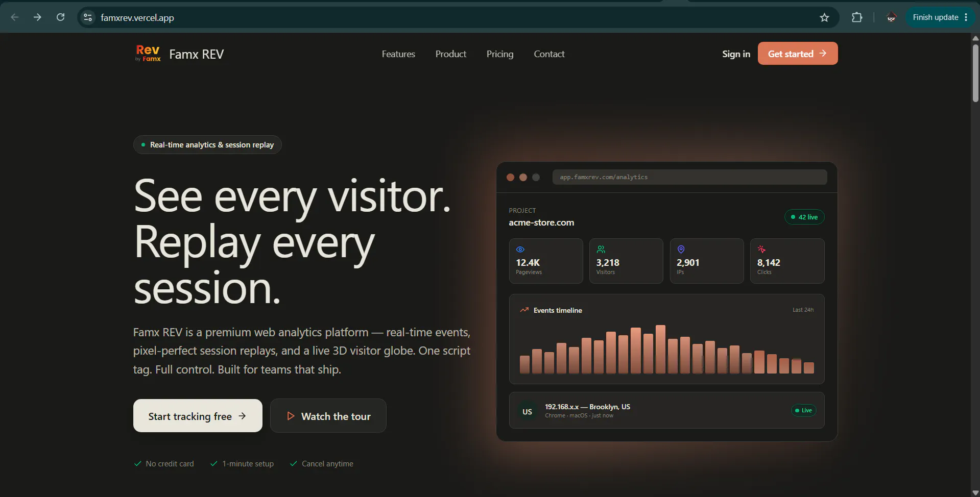Click the Live badge in visitor row
The width and height of the screenshot is (980, 497).
tap(803, 410)
